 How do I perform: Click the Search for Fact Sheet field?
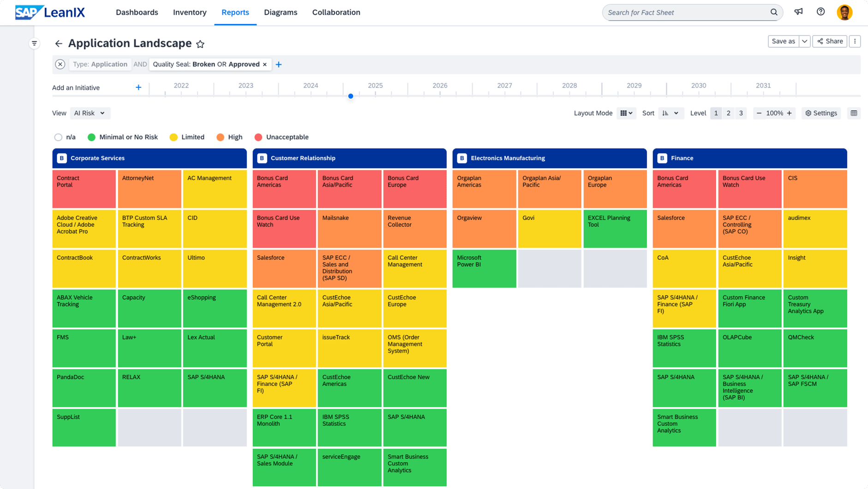click(683, 12)
